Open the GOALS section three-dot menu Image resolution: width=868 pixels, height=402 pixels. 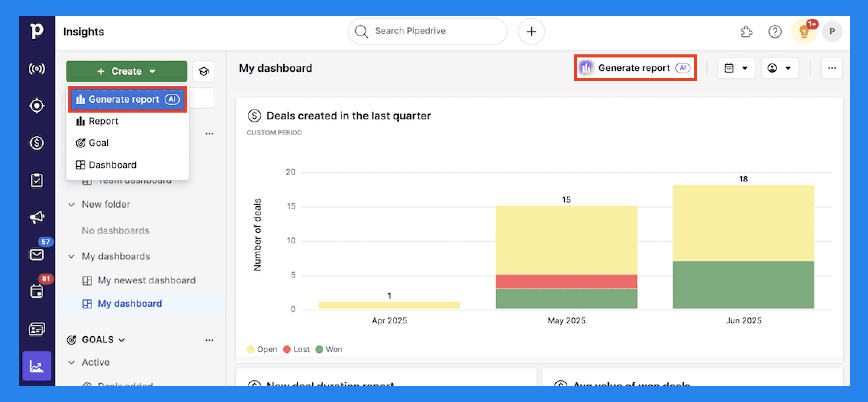pyautogui.click(x=209, y=340)
